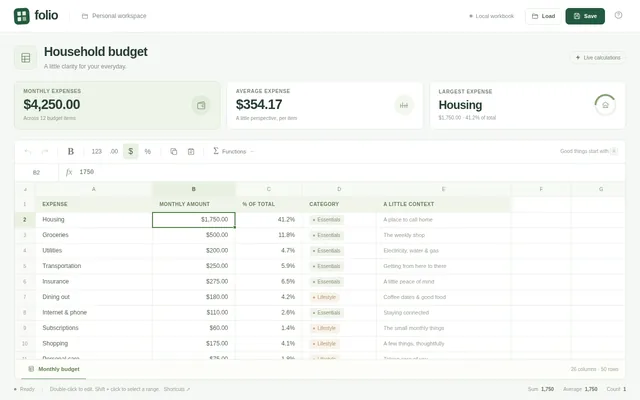Click the undo arrow in the toolbar
This screenshot has width=640, height=400.
28,151
